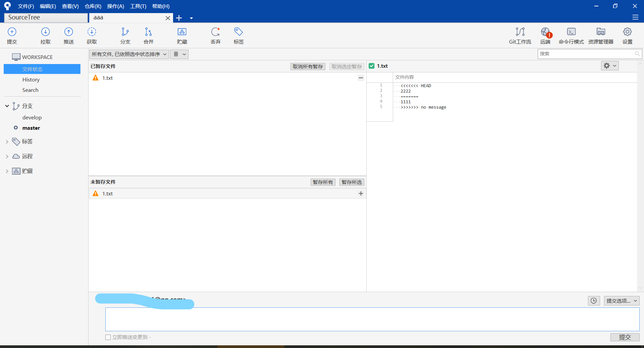644x348 pixels.
Task: Open the 操作(A) menu
Action: (115, 6)
